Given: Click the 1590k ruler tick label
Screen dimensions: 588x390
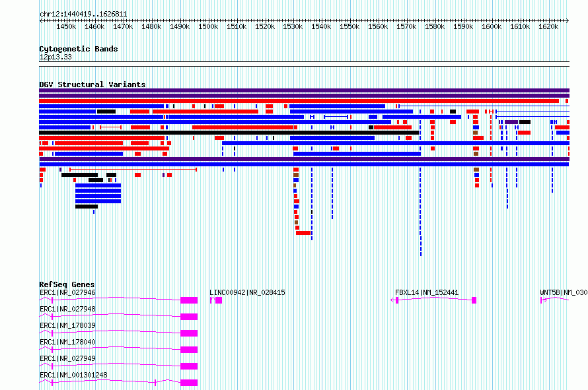Looking at the screenshot, I should tap(463, 27).
